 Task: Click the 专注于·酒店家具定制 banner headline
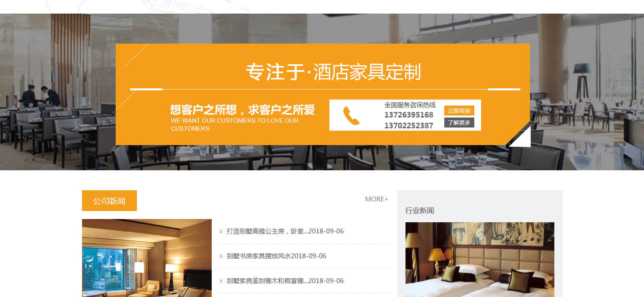pyautogui.click(x=333, y=72)
